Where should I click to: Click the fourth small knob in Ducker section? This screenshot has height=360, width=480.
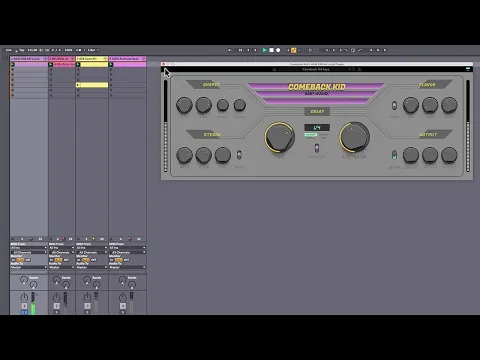tap(239, 105)
